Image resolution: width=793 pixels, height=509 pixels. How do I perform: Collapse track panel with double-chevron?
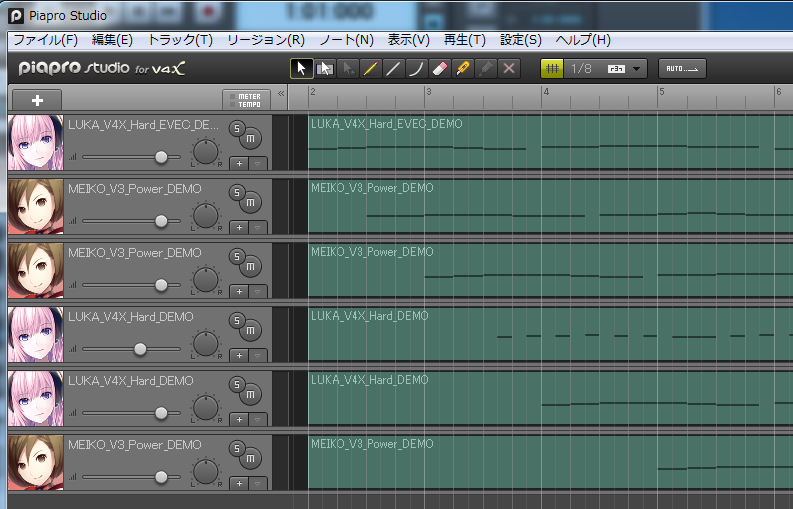coord(281,94)
